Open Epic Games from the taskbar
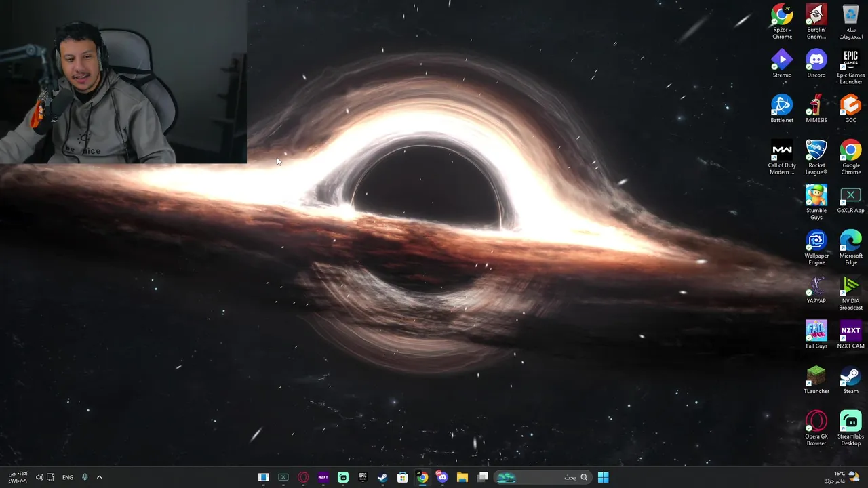The height and width of the screenshot is (488, 868). tap(363, 477)
